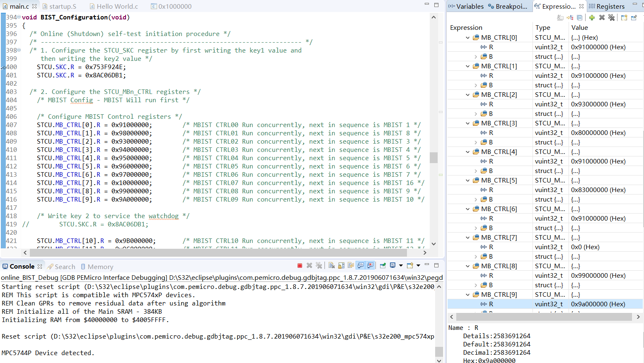Open the Breakpoints view tab
This screenshot has height=363, width=644.
point(508,6)
